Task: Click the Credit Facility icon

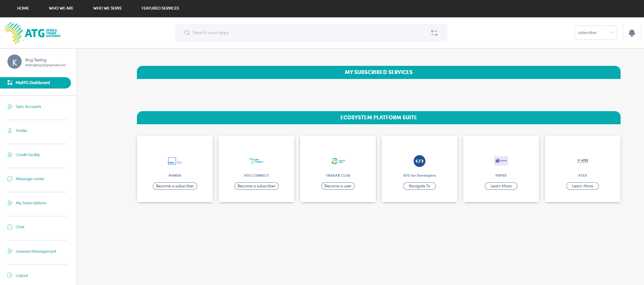Action: point(10,155)
